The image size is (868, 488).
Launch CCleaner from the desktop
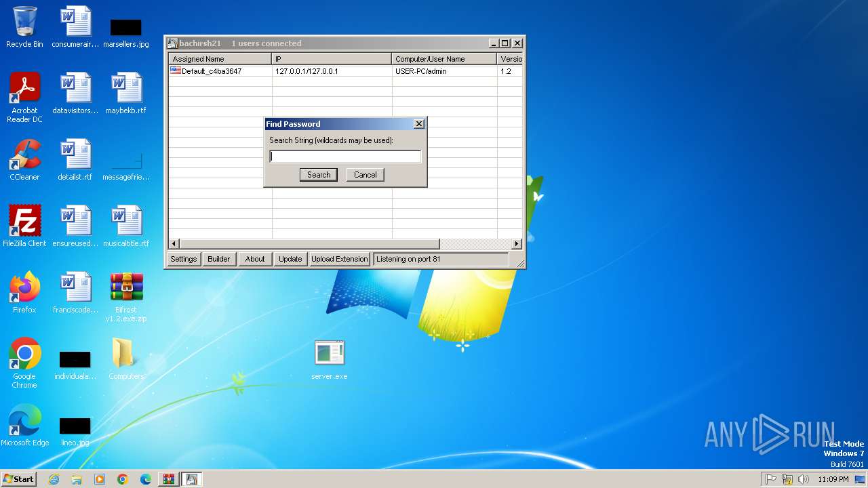pyautogui.click(x=24, y=160)
